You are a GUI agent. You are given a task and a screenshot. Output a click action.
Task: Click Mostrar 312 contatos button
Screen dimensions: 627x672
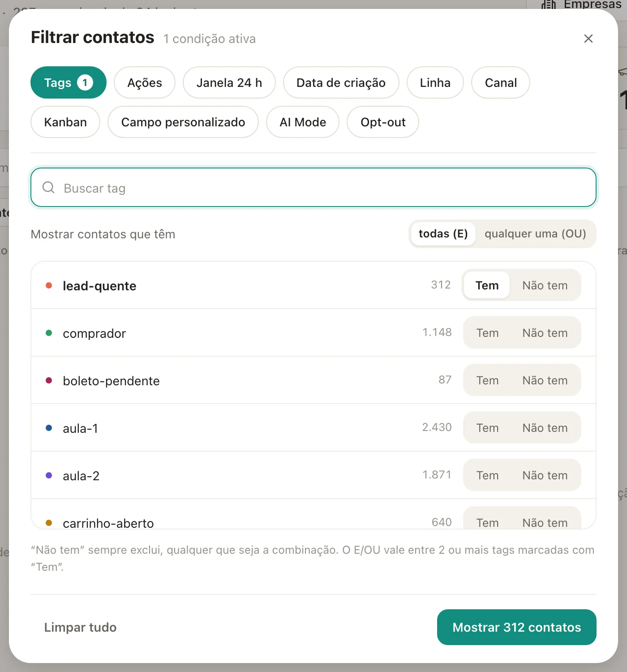click(517, 627)
